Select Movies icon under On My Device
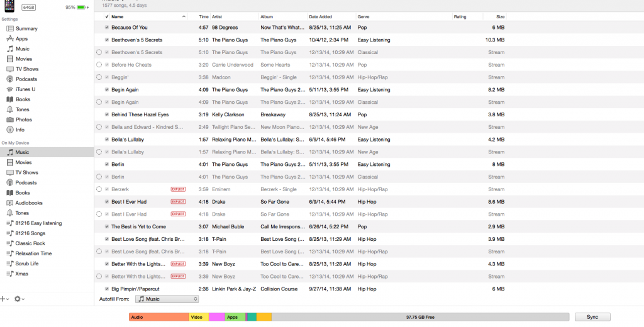This screenshot has width=644, height=327. 10,163
